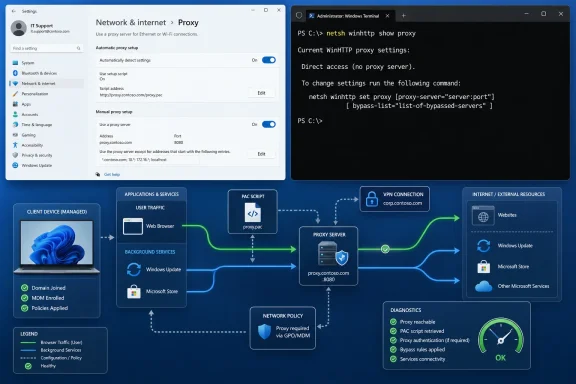The width and height of the screenshot is (576, 384).
Task: Click the Script address URL field
Action: click(132, 95)
